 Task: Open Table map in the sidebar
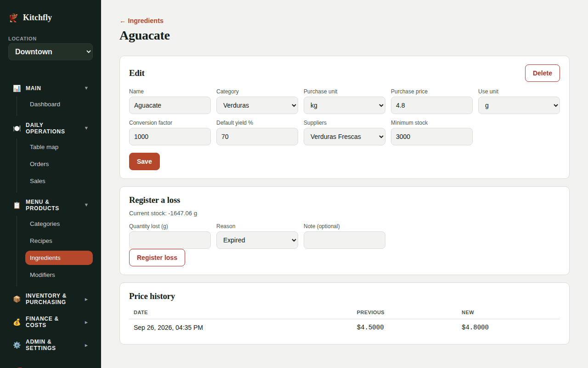[59, 147]
